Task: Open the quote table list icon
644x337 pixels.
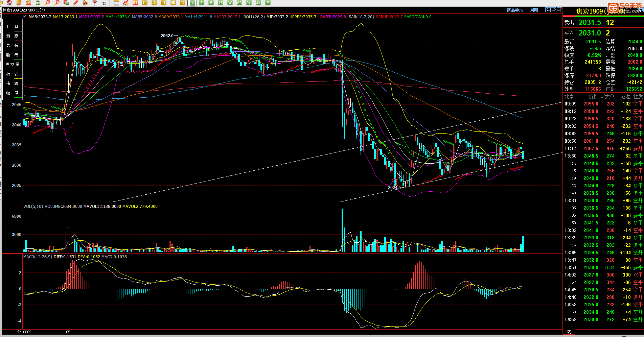Action: [116, 3]
